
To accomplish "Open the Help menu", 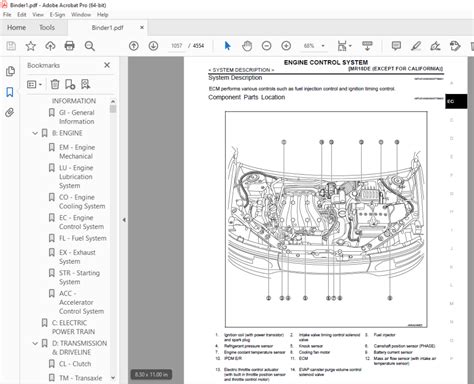I will click(x=103, y=15).
